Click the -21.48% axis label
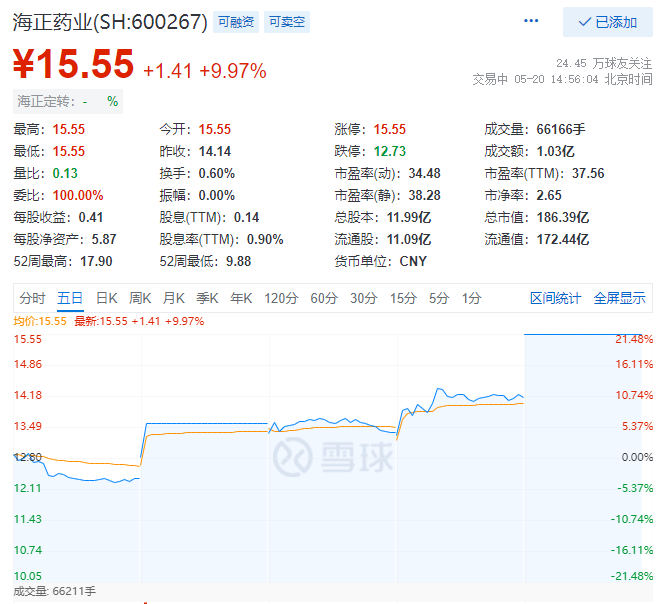The height and width of the screenshot is (604, 668). click(x=631, y=576)
